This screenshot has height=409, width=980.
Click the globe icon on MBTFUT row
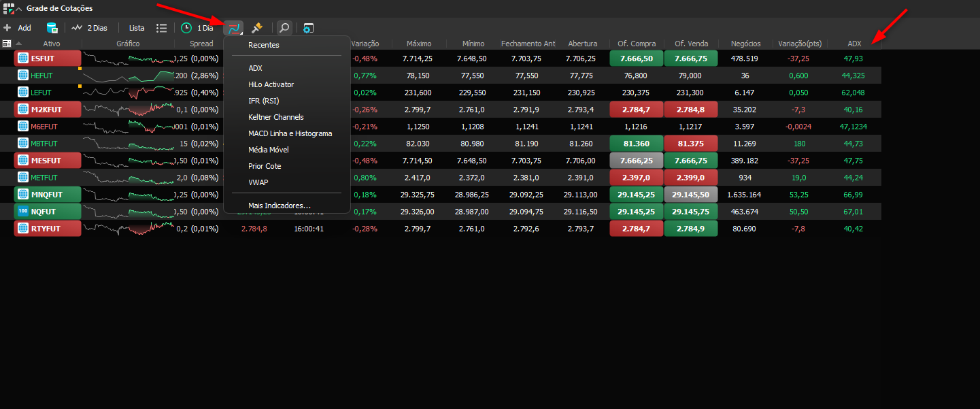22,144
